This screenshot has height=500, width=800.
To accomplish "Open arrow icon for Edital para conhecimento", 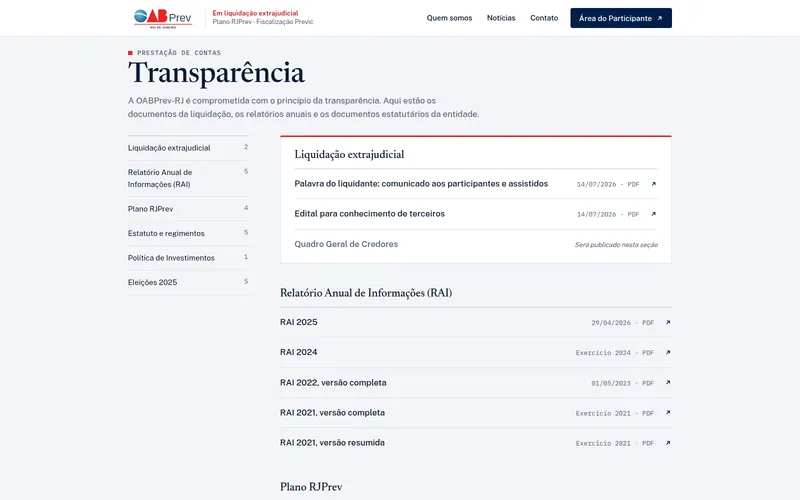I will click(x=653, y=214).
